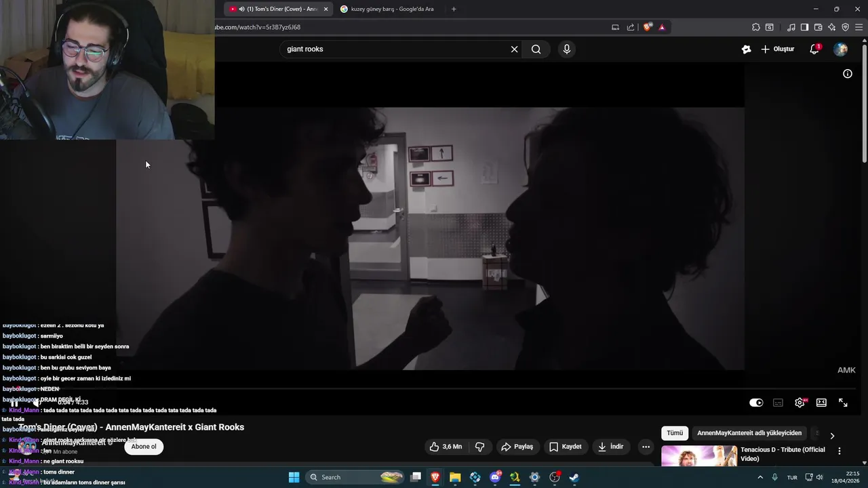Select the Tümü filter chip
This screenshot has width=868, height=488.
(675, 433)
